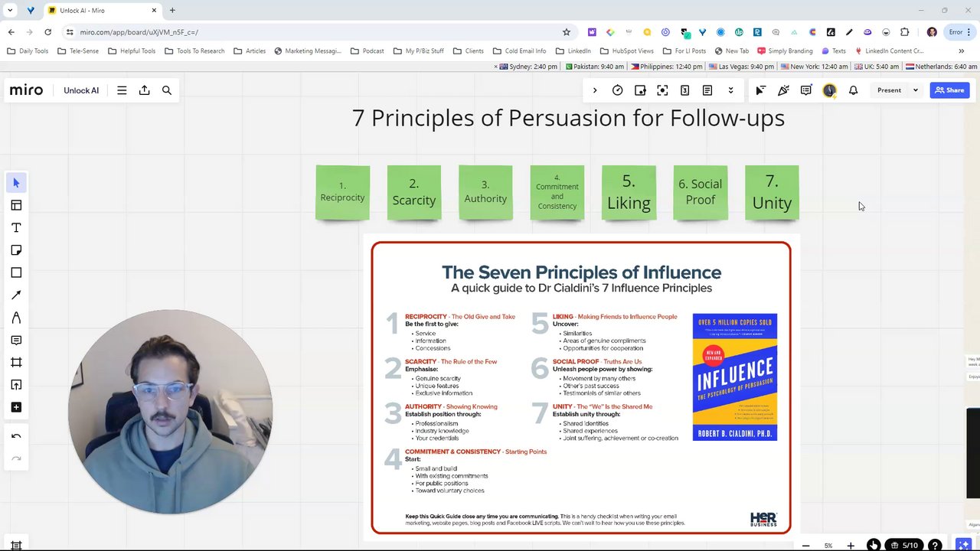Select the 2. Scarcity sticky note
This screenshot has height=551, width=980.
click(x=414, y=193)
